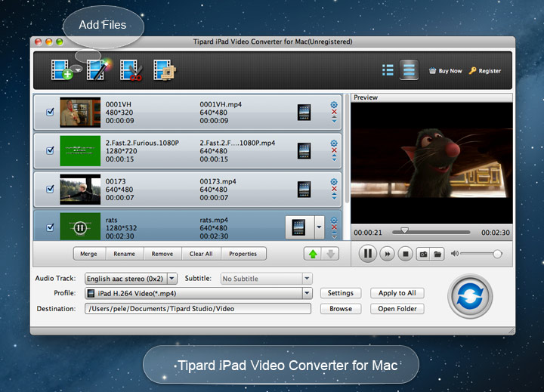Click iPad profile icon for 0001VH
The width and height of the screenshot is (544, 392).
[x=304, y=113]
